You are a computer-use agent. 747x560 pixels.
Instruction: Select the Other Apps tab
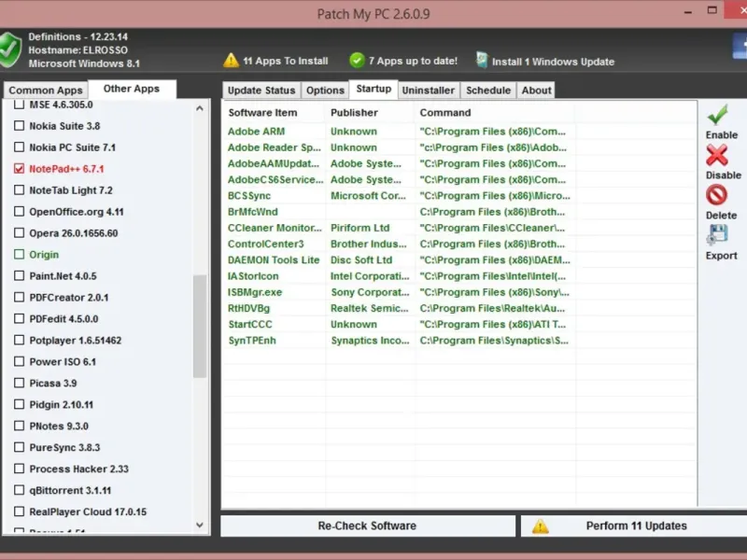(132, 89)
